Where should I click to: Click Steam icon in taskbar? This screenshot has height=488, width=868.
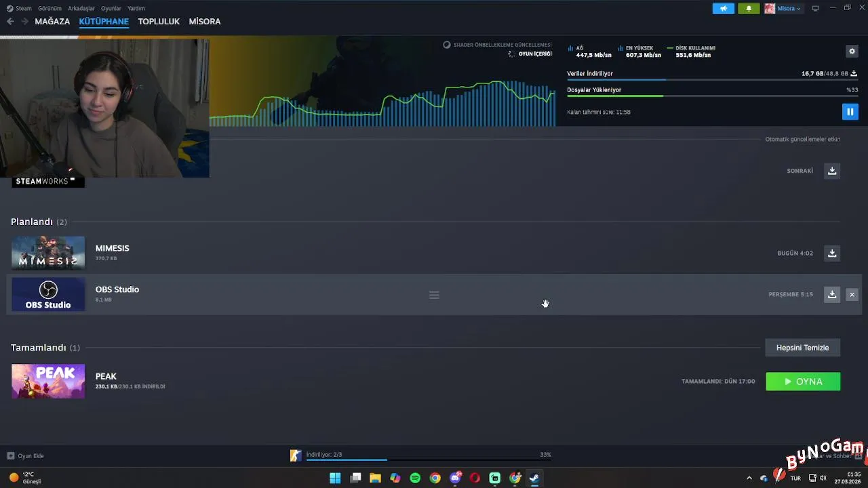534,478
